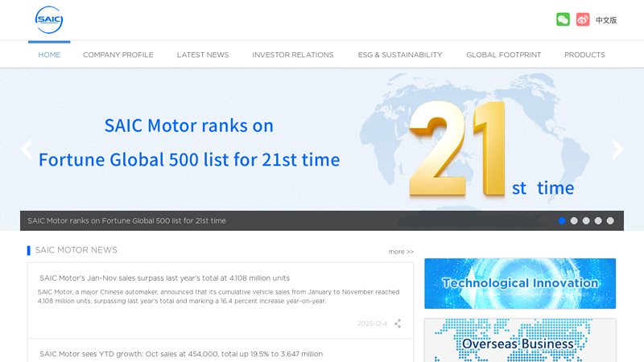The width and height of the screenshot is (644, 362).
Task: Open the Technological Innovation banner
Action: 520,283
